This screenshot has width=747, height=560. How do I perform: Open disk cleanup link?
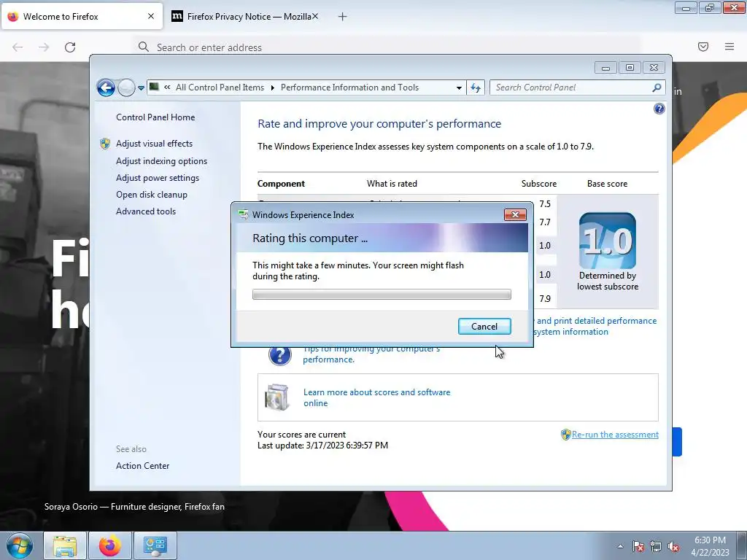pyautogui.click(x=152, y=194)
